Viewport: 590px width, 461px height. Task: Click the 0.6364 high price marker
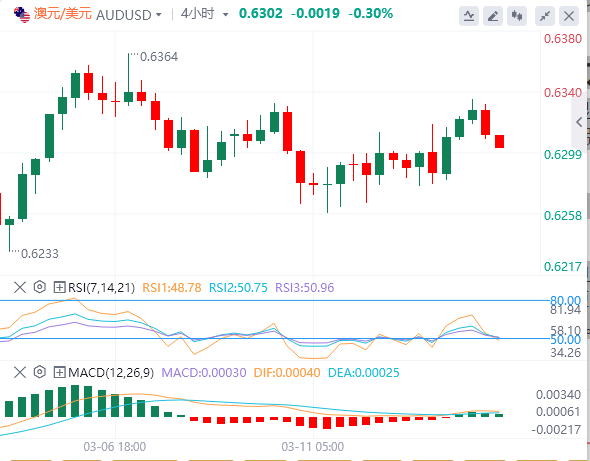[159, 57]
